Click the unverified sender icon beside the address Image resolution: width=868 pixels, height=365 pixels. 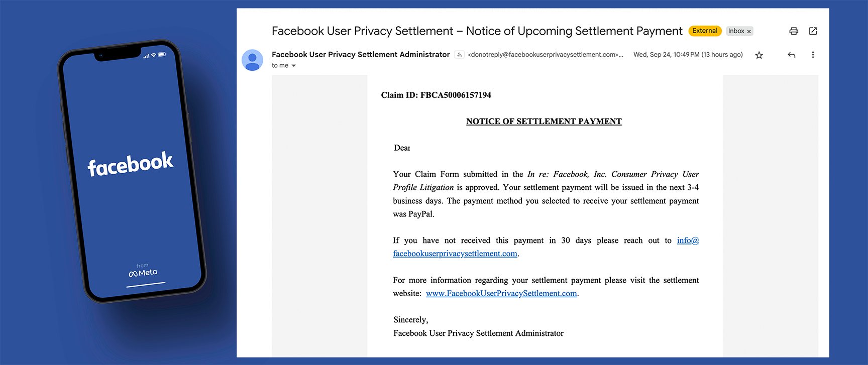click(459, 54)
